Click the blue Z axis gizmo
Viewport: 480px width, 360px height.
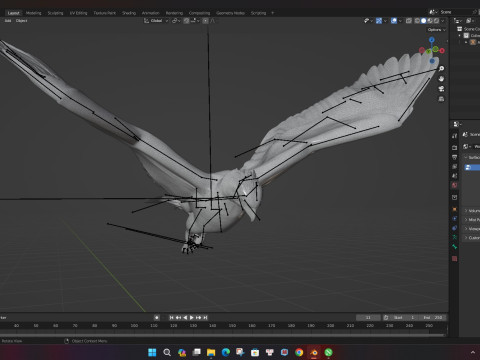pos(432,40)
